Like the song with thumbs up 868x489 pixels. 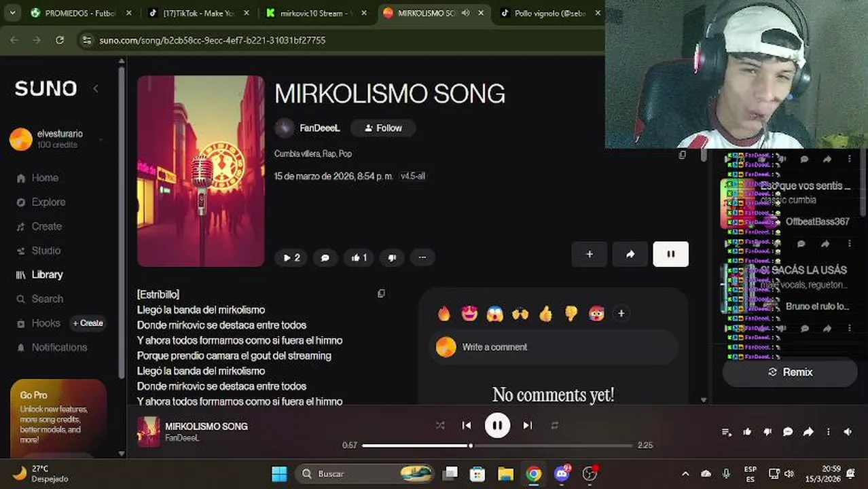click(x=359, y=257)
